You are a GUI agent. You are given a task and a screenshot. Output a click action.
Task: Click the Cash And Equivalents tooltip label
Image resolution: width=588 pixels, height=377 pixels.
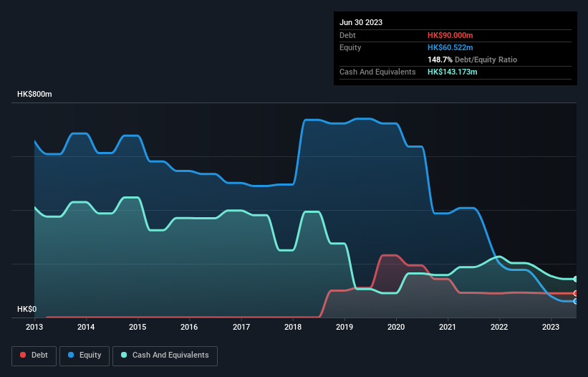(377, 72)
